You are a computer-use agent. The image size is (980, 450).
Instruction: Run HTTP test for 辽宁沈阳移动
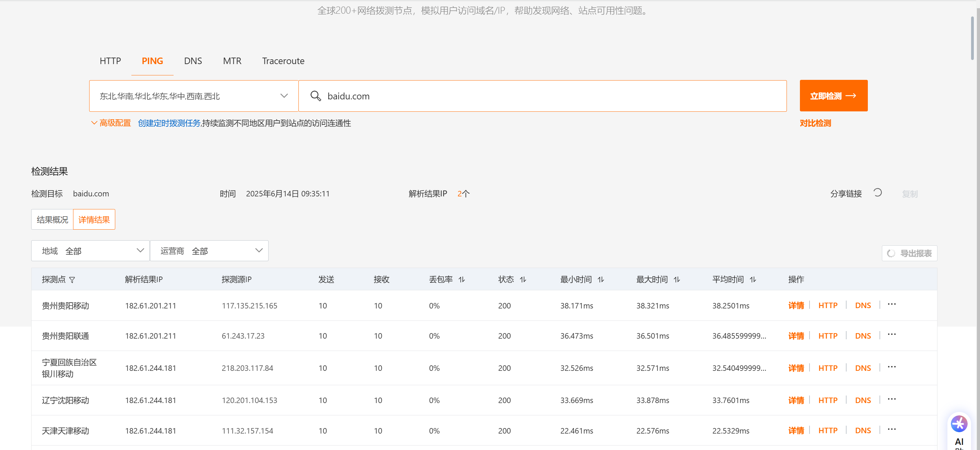point(828,400)
